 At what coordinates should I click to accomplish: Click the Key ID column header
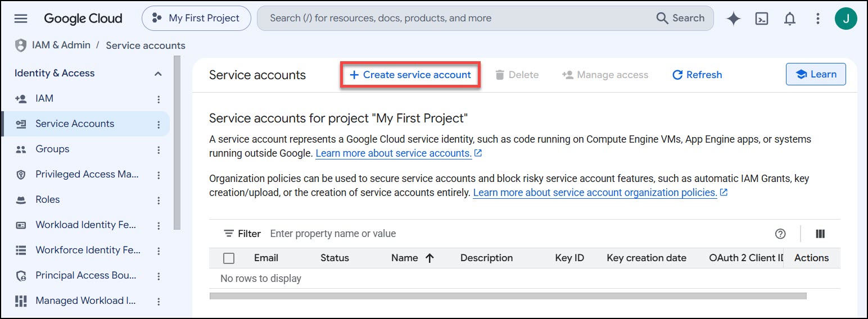pyautogui.click(x=569, y=258)
